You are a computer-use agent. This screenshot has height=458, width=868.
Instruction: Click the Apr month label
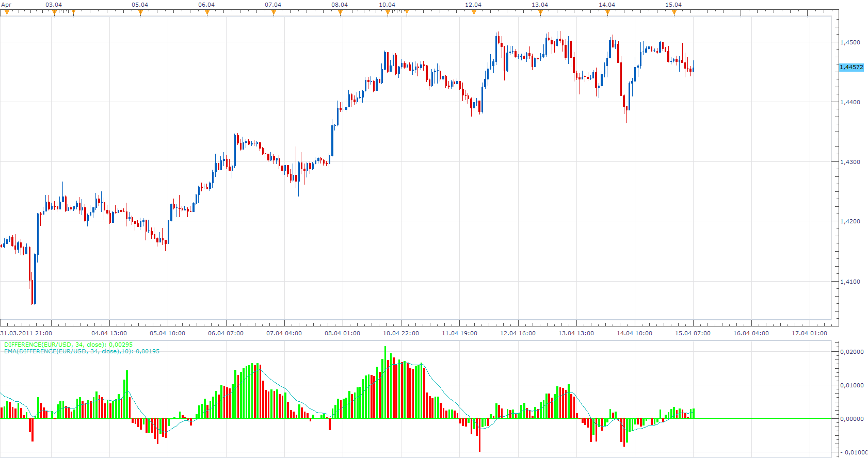[6, 5]
